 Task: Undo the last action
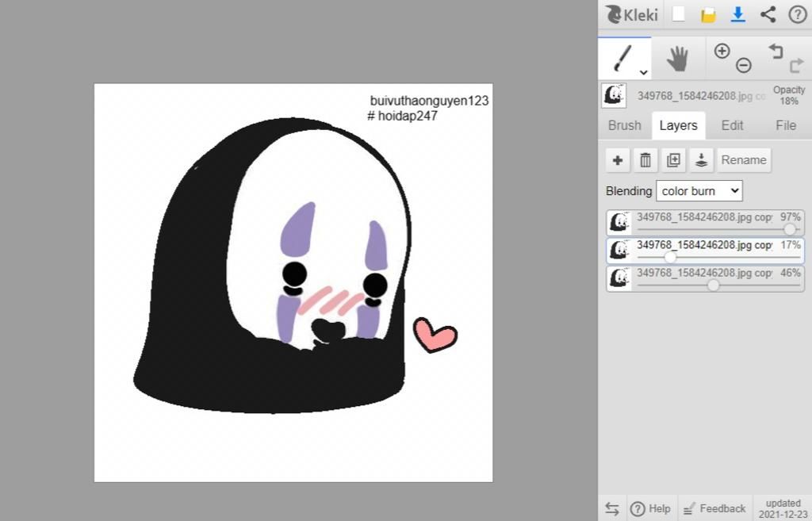(x=776, y=51)
